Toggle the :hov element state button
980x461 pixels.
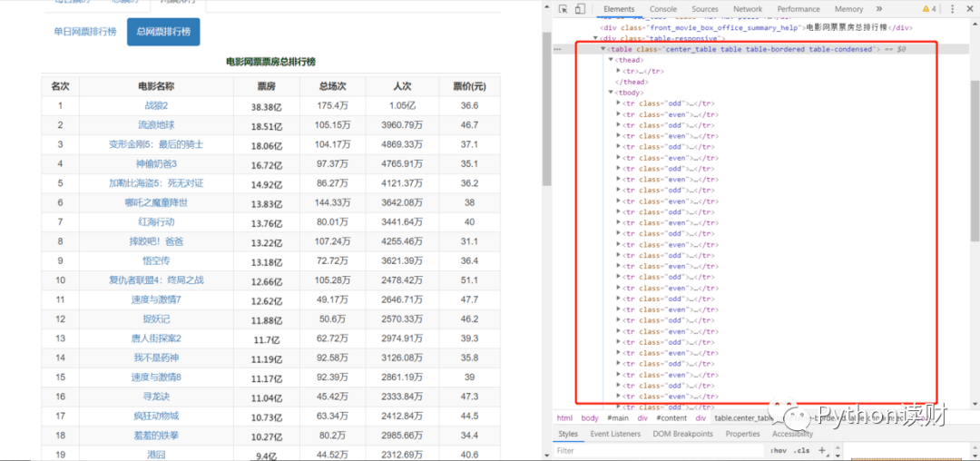click(x=779, y=450)
